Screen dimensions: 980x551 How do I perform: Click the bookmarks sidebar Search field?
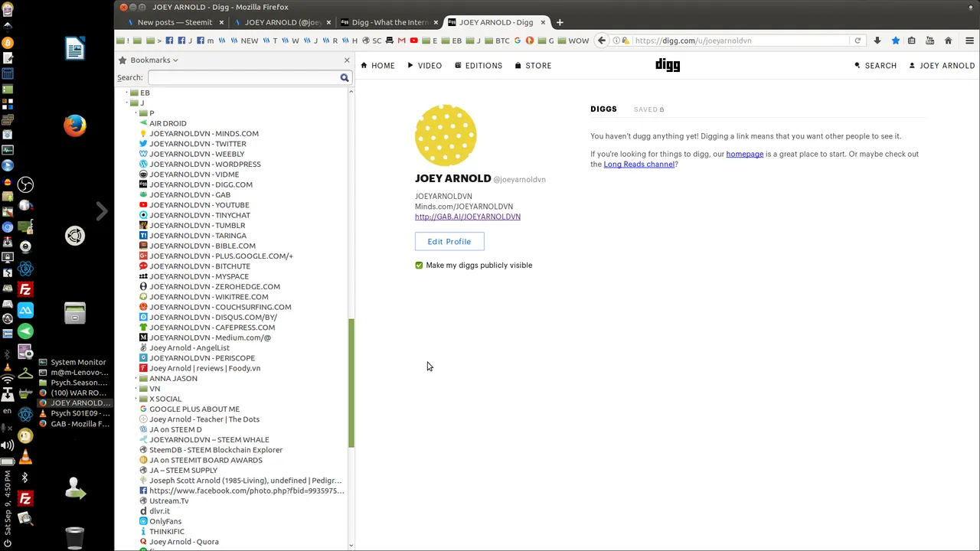[243, 77]
